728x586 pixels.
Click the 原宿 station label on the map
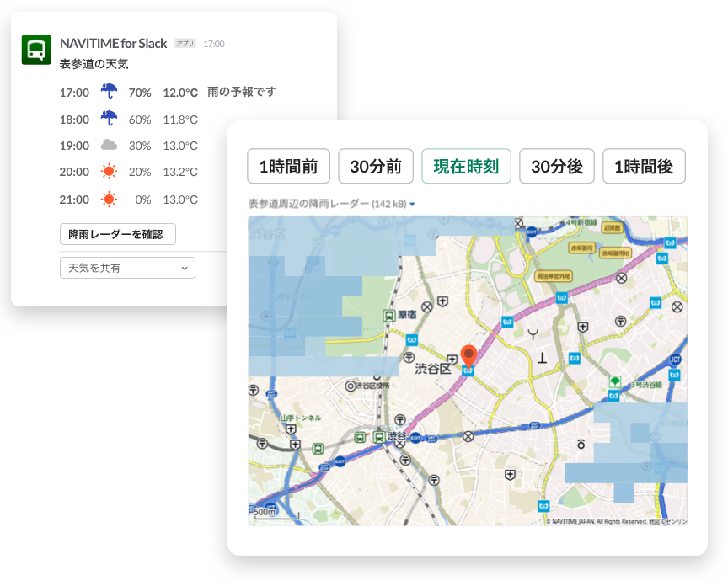coord(407,315)
